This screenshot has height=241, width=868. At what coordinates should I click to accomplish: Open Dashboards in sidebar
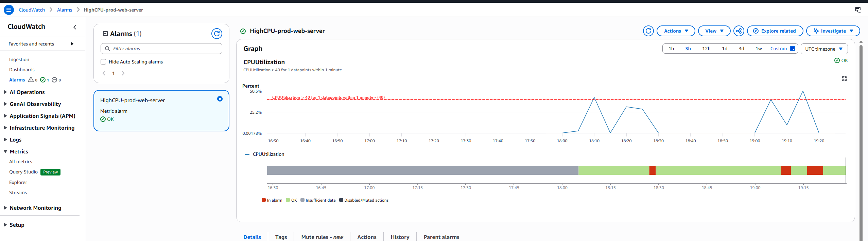[22, 70]
